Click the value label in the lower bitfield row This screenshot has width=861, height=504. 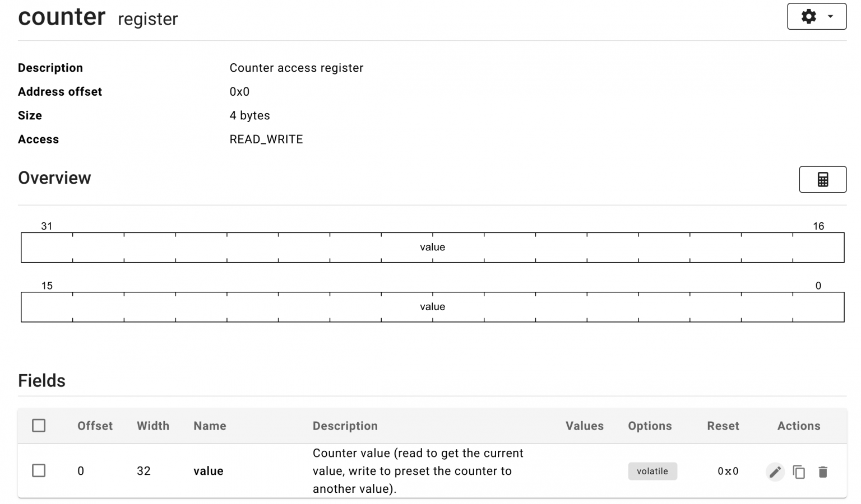click(432, 307)
